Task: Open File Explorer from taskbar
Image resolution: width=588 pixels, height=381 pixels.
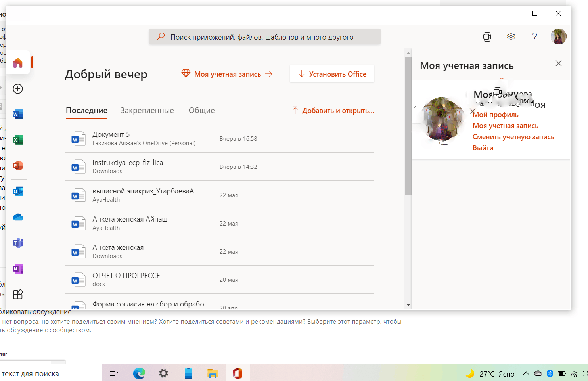Action: pyautogui.click(x=213, y=373)
